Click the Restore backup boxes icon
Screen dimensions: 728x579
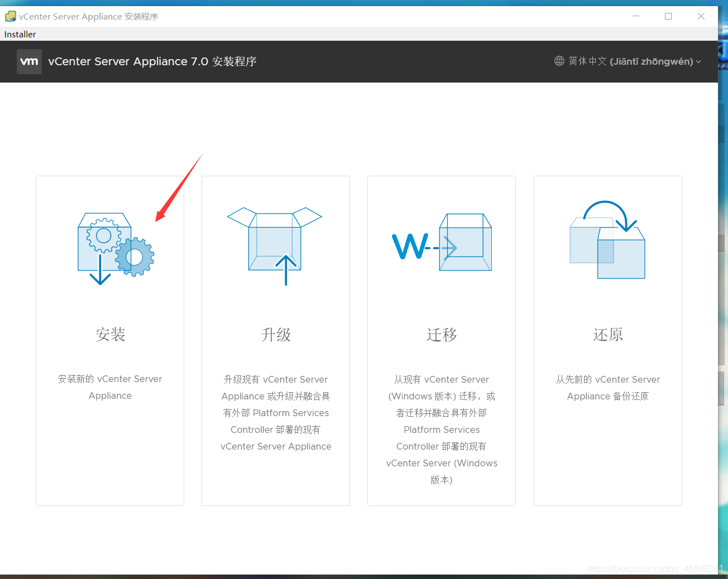click(607, 240)
